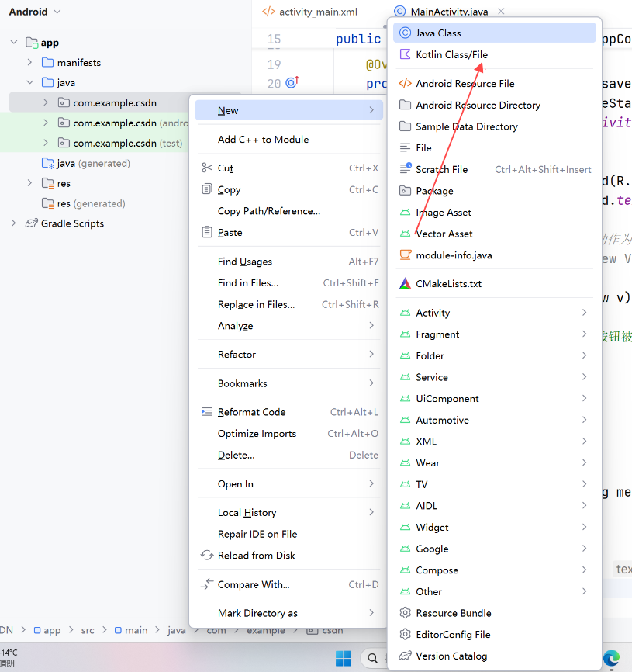Choose Find Usages in the context menu

click(x=289, y=262)
